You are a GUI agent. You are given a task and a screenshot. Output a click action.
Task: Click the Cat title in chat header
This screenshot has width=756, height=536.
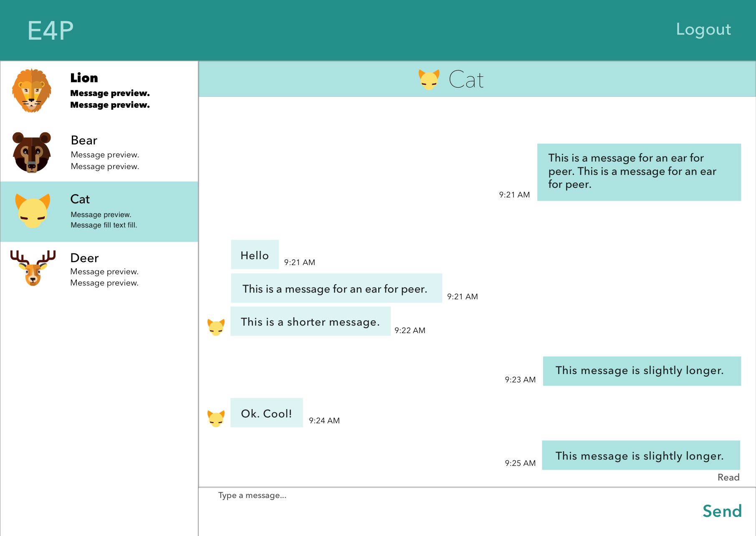[x=466, y=79]
